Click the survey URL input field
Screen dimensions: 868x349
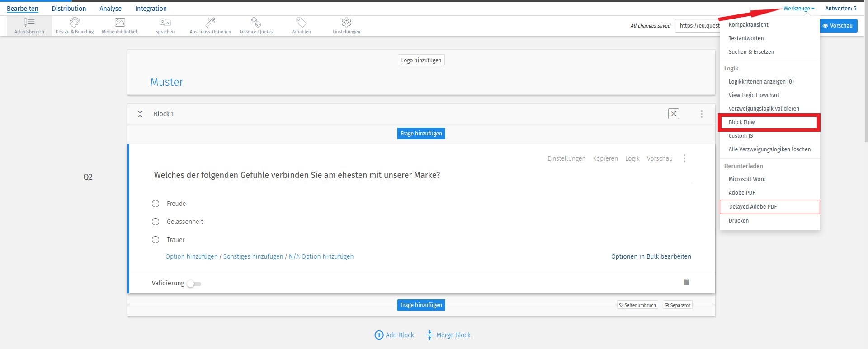click(698, 26)
